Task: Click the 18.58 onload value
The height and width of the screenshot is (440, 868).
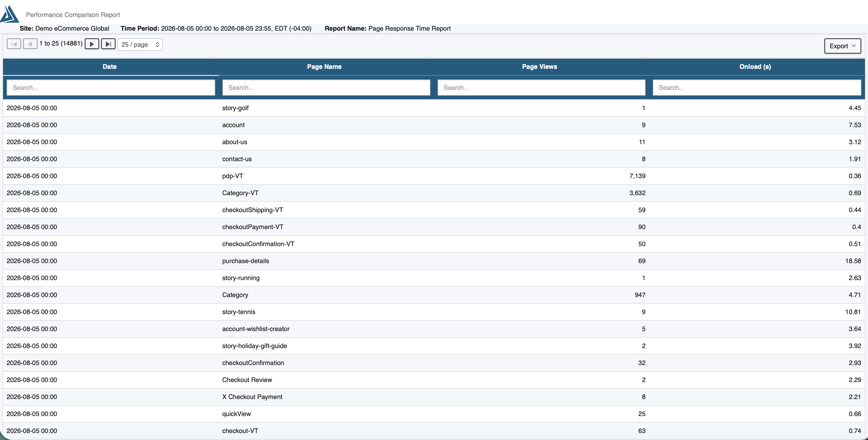Action: [853, 261]
